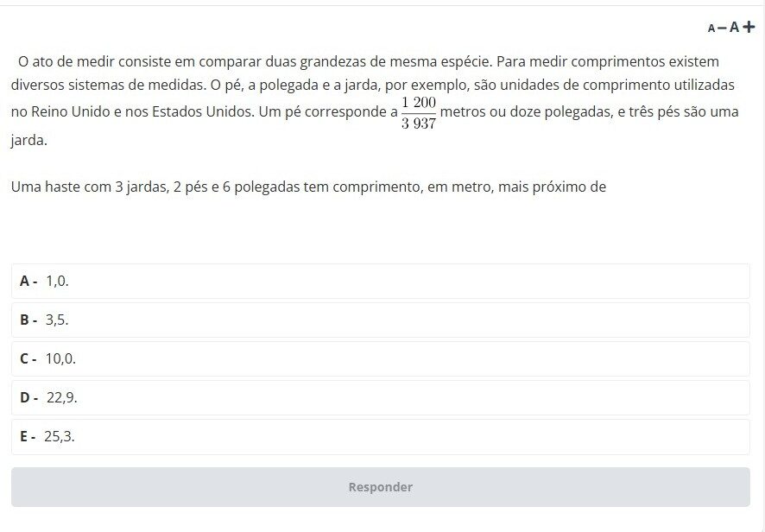Click the 1 200 / 3 937 fraction
This screenshot has height=532, width=765.
point(419,113)
